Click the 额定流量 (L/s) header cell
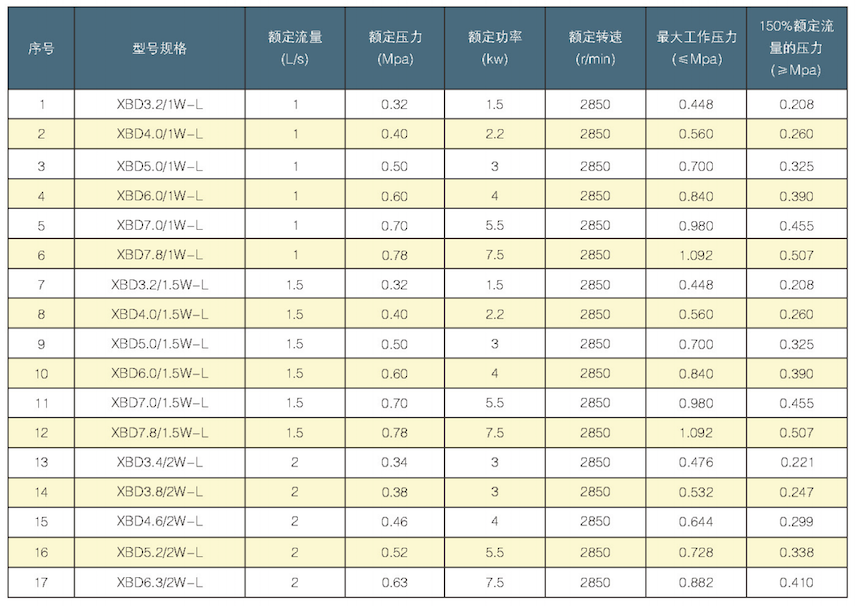Viewport: 856px width, 606px height. tap(295, 48)
